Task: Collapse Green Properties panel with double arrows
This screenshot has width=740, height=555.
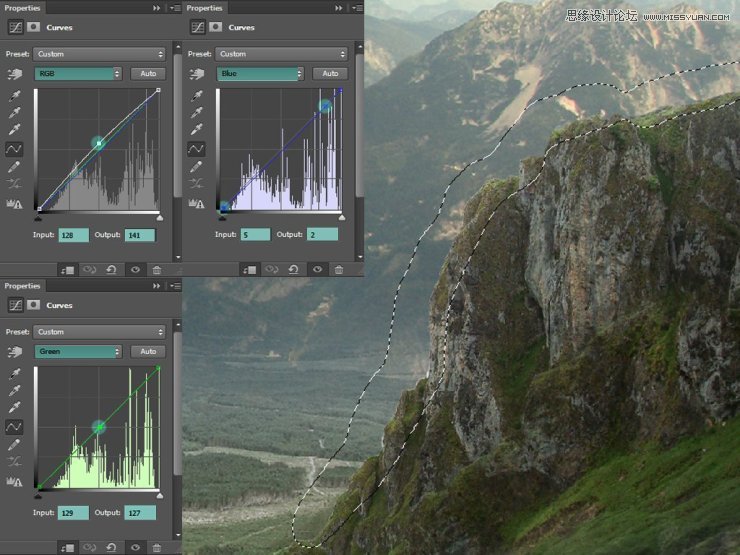Action: tap(156, 286)
